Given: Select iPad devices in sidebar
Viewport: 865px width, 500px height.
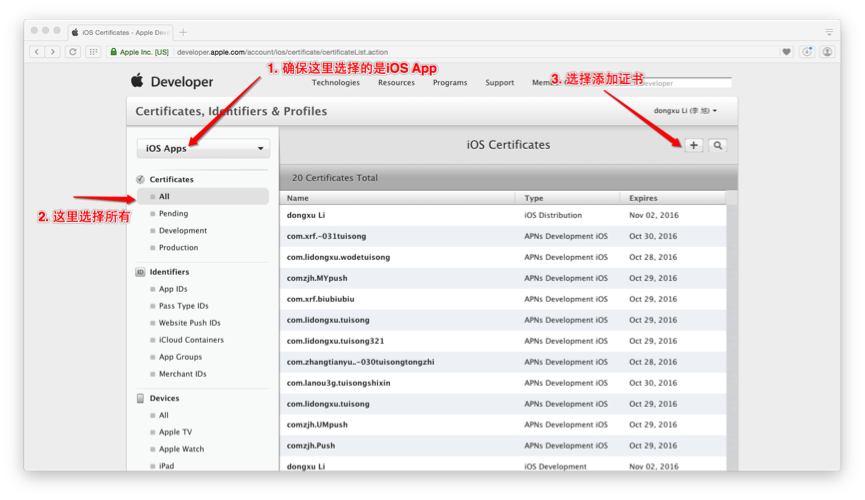Looking at the screenshot, I should 166,466.
